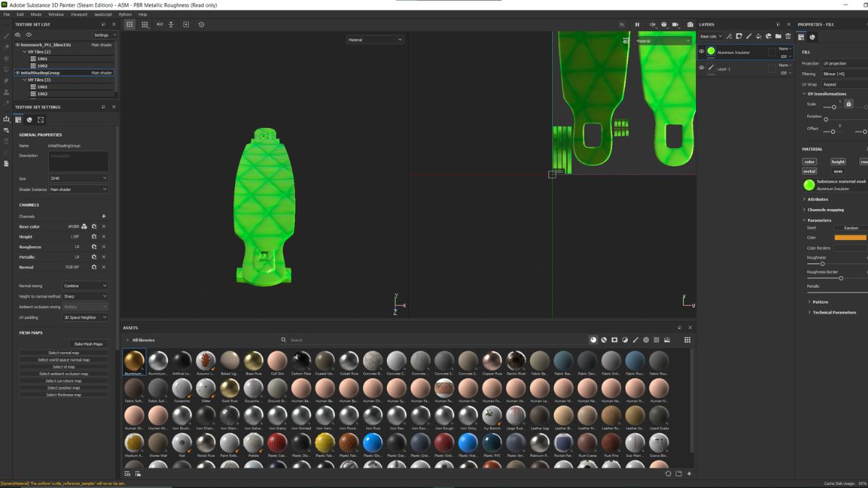The width and height of the screenshot is (868, 488).
Task: Add a new channel with the plus icon
Action: tap(103, 216)
